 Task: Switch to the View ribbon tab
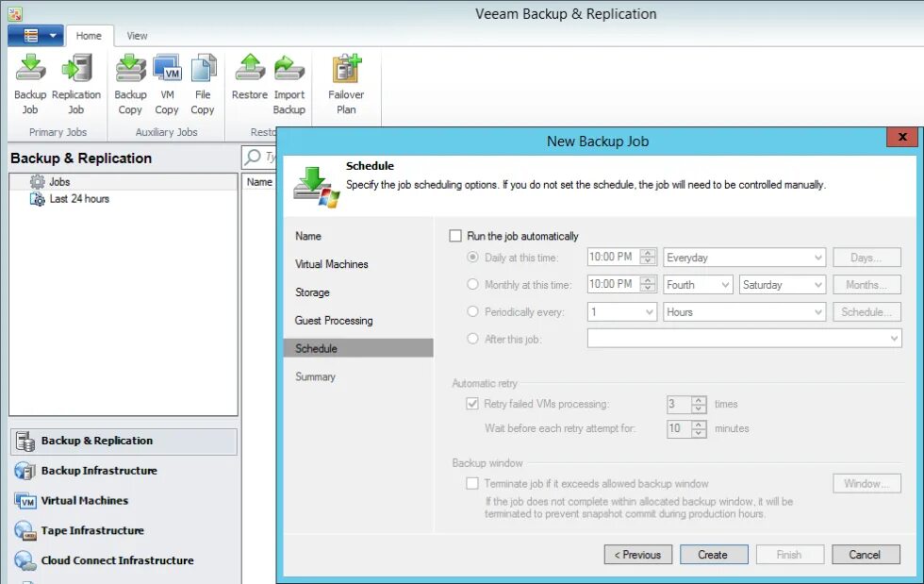point(137,36)
